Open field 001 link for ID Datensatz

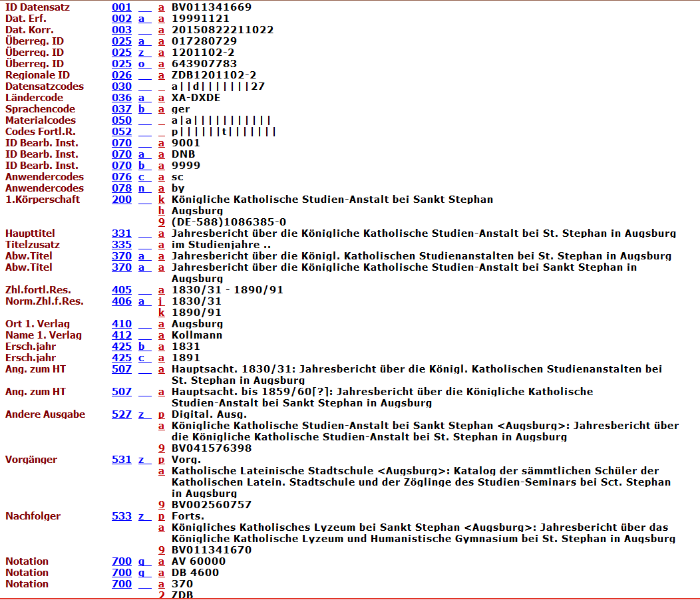coord(122,7)
